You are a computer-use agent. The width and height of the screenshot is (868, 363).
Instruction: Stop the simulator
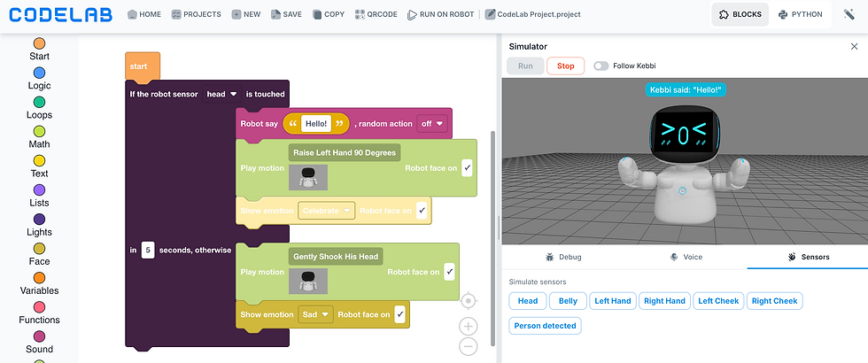(565, 66)
